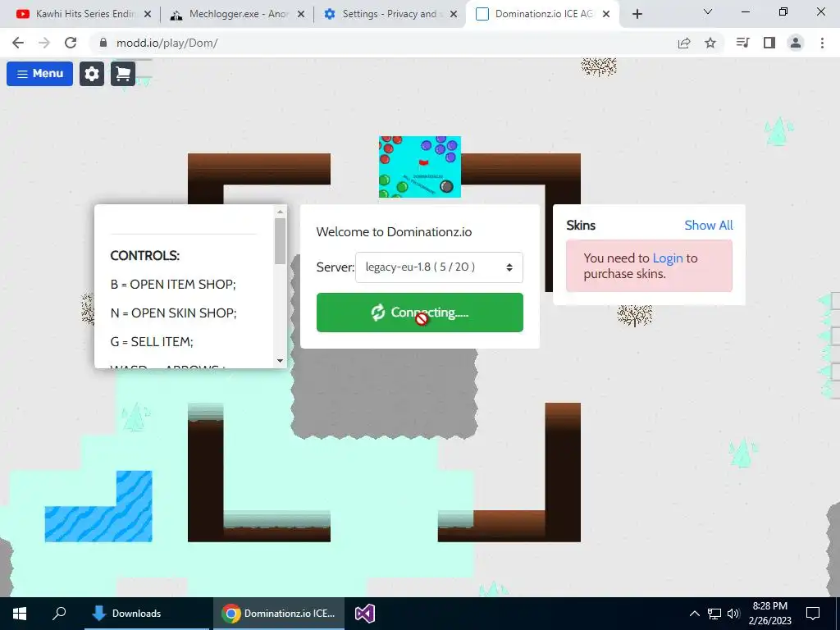This screenshot has width=840, height=630.
Task: Close the Settings tab
Action: (454, 14)
